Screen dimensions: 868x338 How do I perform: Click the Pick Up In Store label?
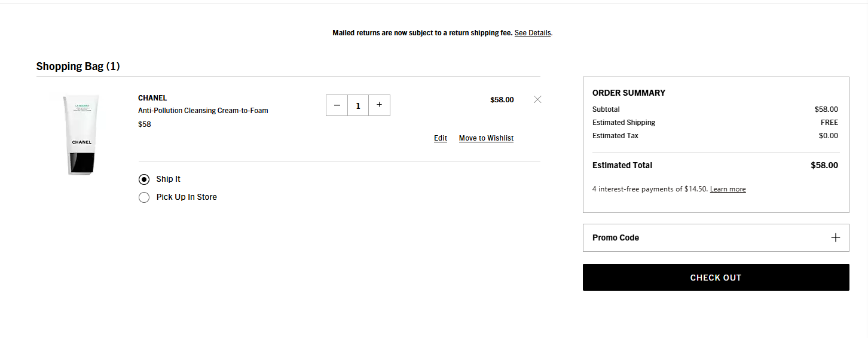[x=187, y=197]
